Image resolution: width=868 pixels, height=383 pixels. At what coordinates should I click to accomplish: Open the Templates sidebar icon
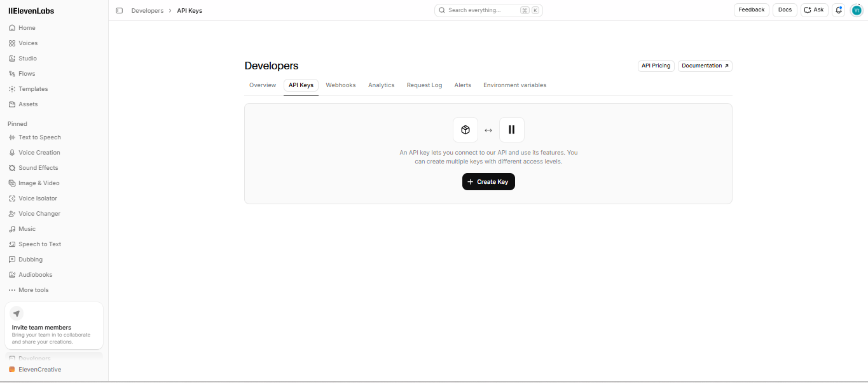[x=12, y=89]
